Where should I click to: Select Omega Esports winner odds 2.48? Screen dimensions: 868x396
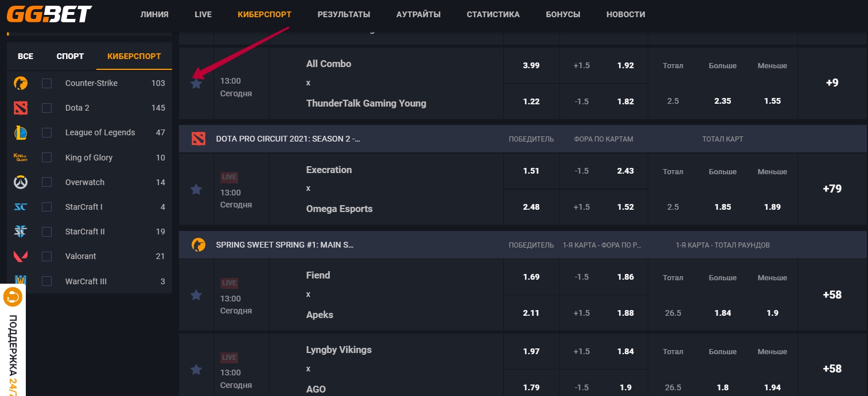[x=531, y=207]
